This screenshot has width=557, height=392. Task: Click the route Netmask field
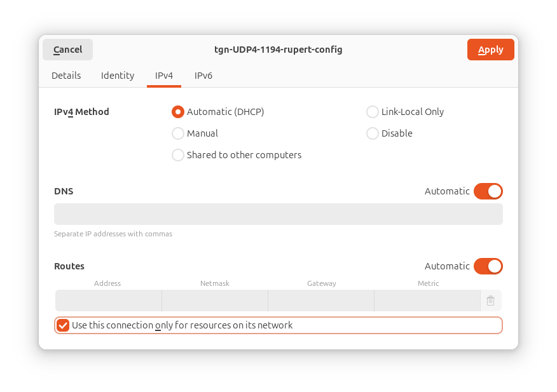coord(215,301)
